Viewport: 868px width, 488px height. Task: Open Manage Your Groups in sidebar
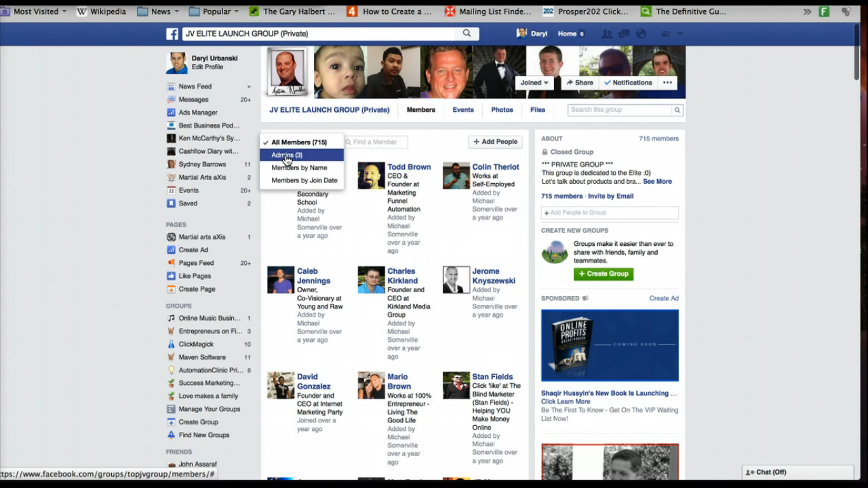tap(208, 409)
